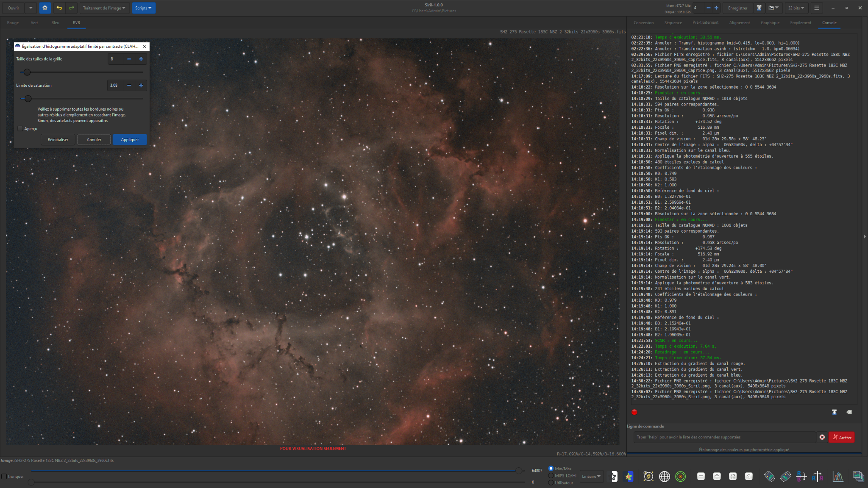868x488 pixels.
Task: Open the histogram transformation tool icon
Action: [838, 476]
